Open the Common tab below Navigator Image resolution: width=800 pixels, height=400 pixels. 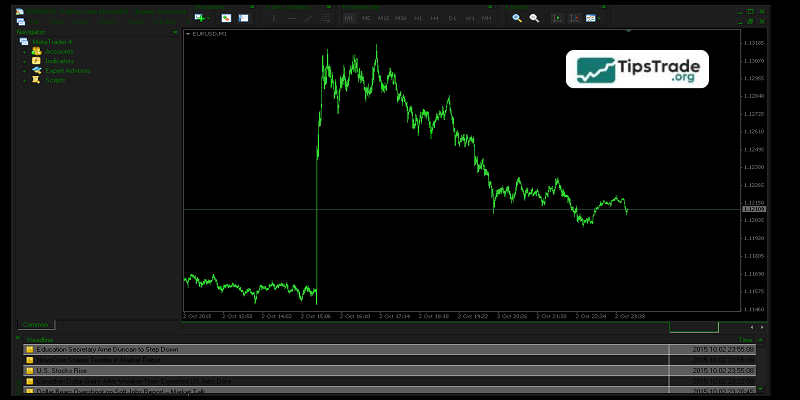pyautogui.click(x=38, y=325)
